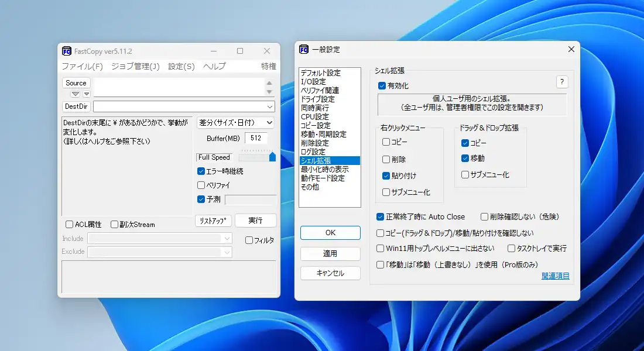The height and width of the screenshot is (351, 644).
Task: Open the ジョブ管理(J) menu
Action: pyautogui.click(x=135, y=67)
